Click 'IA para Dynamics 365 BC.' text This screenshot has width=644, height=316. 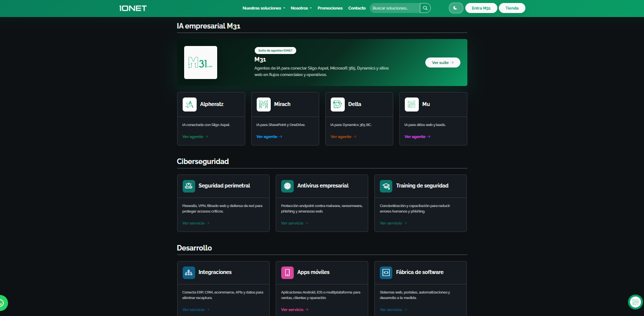tap(351, 124)
